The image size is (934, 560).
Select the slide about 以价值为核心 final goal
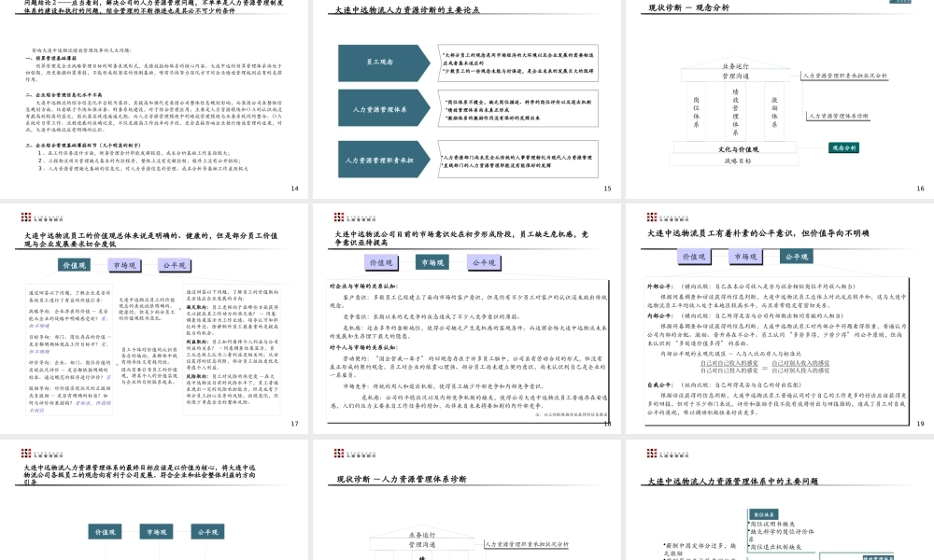click(154, 500)
